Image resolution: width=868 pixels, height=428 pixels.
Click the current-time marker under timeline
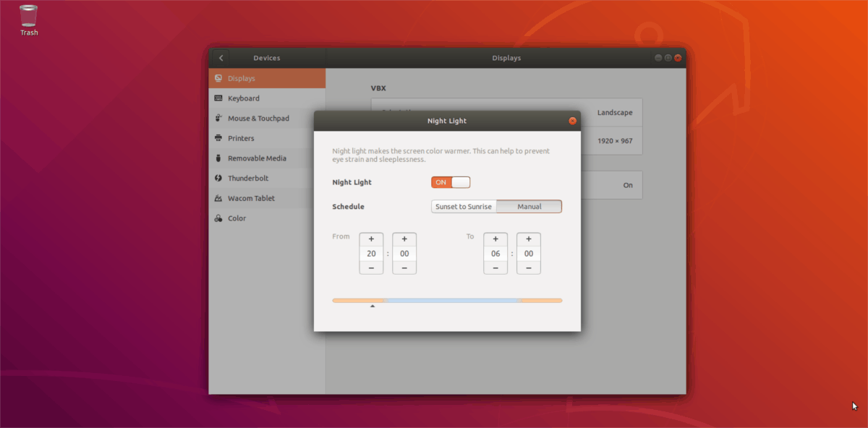pos(373,307)
